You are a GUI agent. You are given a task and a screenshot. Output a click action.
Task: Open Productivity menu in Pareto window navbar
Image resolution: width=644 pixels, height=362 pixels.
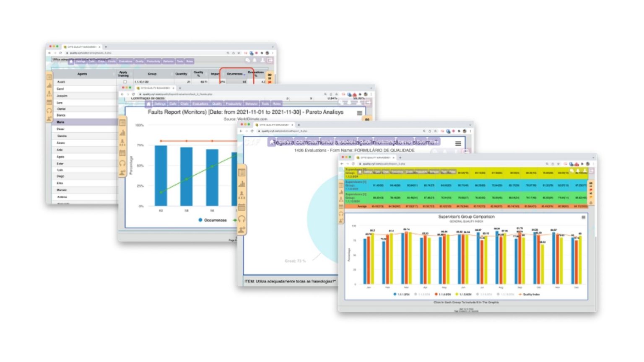point(234,104)
